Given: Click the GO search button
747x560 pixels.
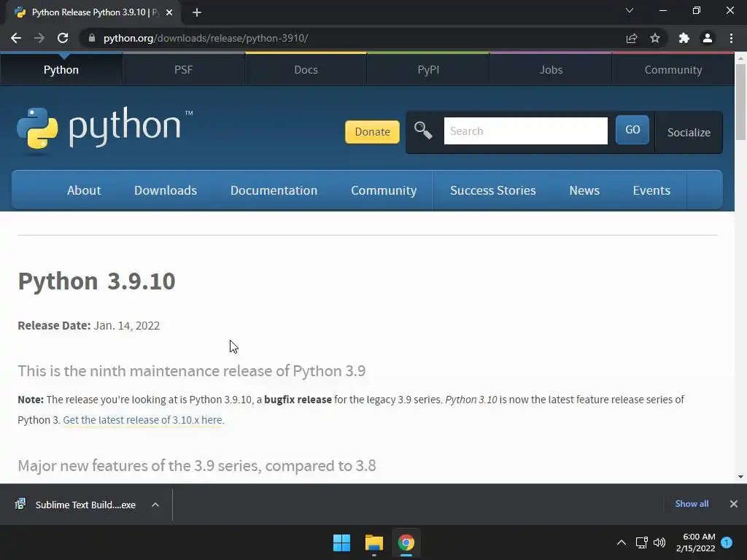Looking at the screenshot, I should [632, 130].
